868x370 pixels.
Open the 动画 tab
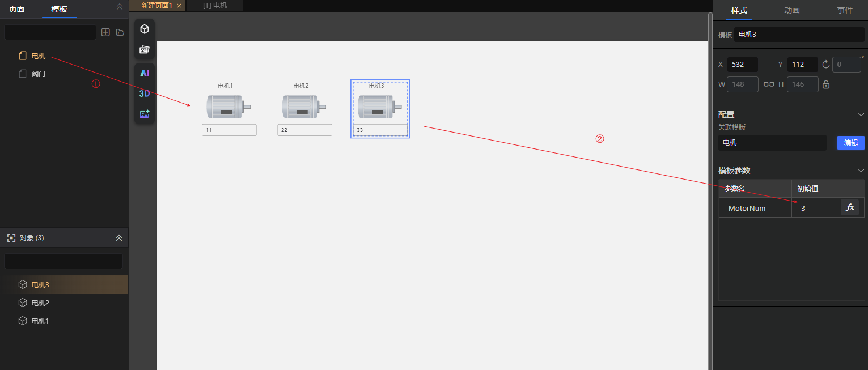tap(792, 10)
